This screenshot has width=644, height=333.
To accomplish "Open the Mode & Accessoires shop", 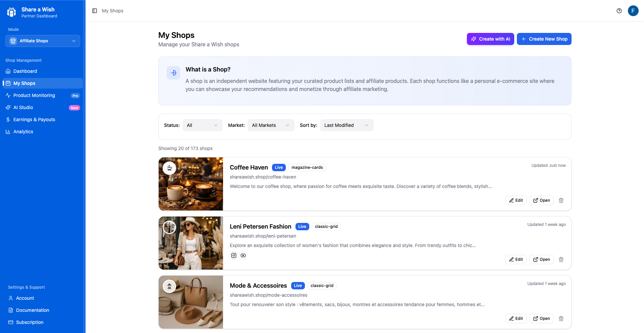I will point(541,319).
